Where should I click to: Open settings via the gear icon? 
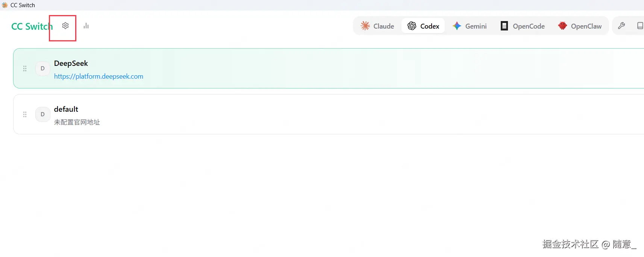(65, 26)
